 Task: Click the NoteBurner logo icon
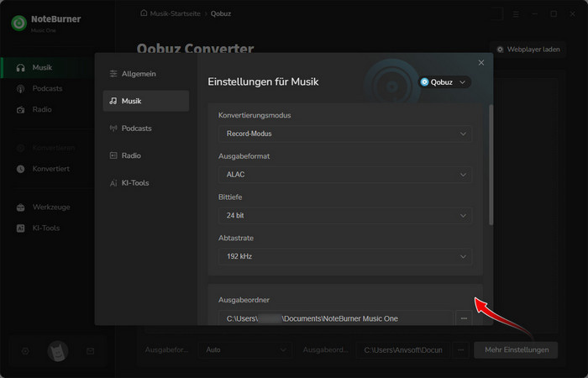tap(18, 23)
